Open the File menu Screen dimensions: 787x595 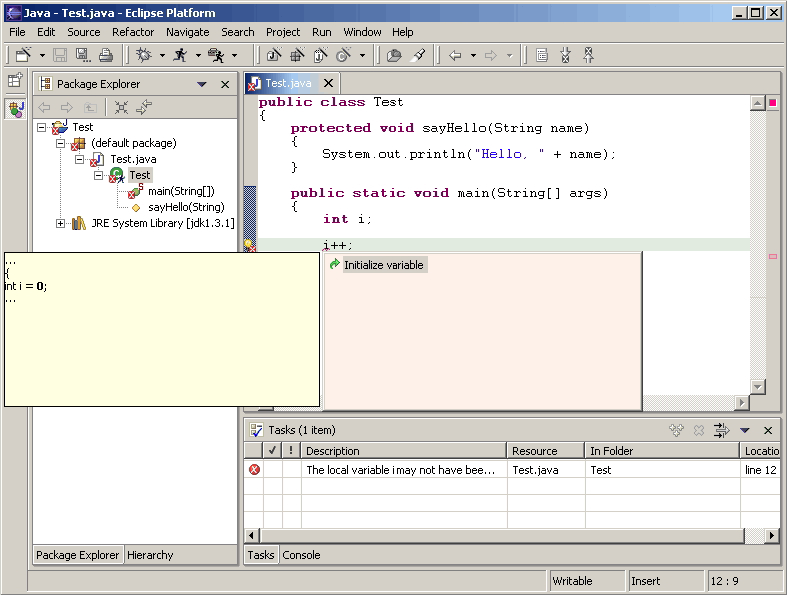[x=17, y=32]
